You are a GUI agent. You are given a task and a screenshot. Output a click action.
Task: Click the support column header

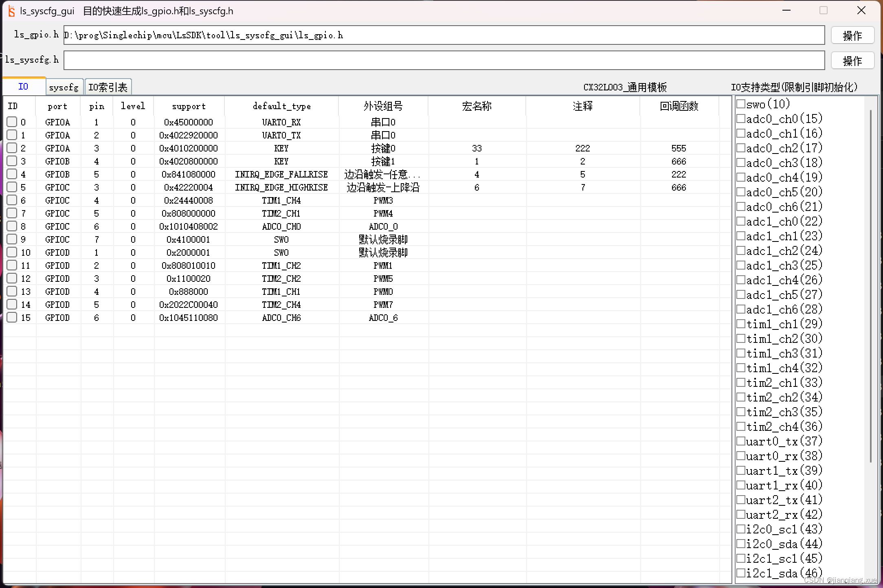coord(189,106)
